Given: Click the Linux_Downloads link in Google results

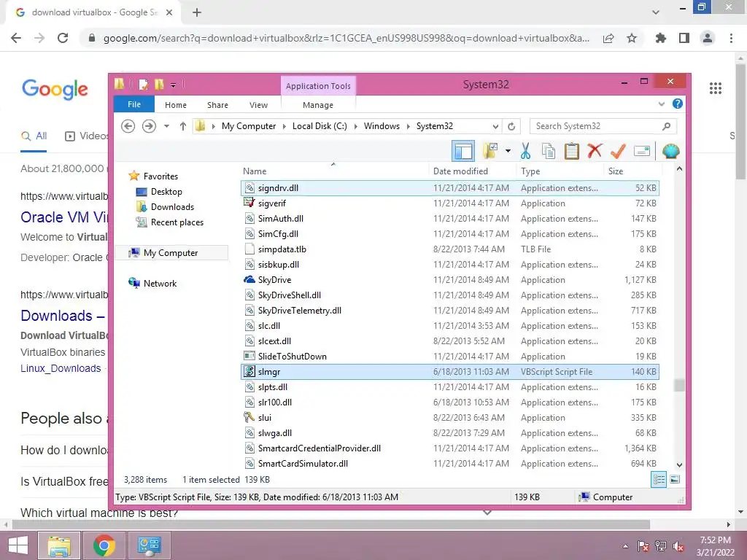Looking at the screenshot, I should click(61, 368).
